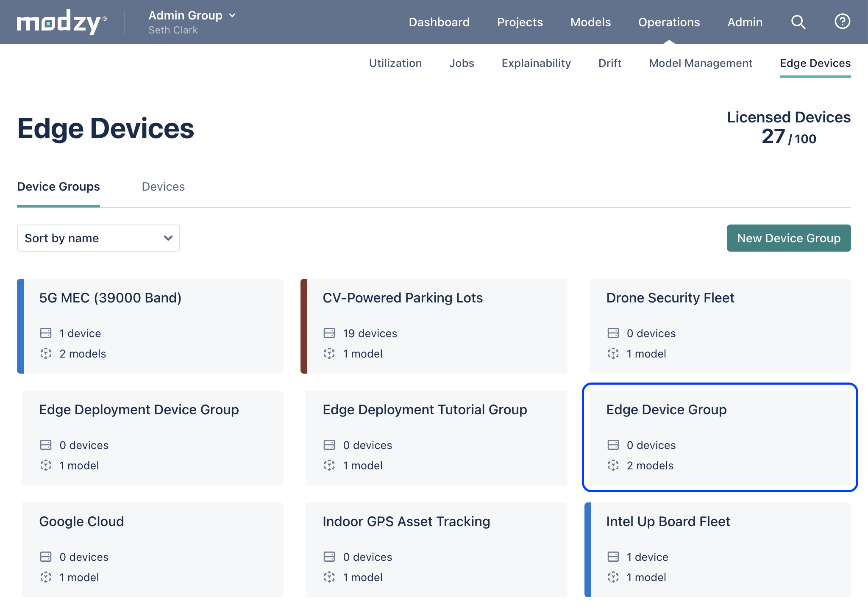The image size is (868, 610).
Task: Click device icon in Google Cloud card
Action: [46, 557]
